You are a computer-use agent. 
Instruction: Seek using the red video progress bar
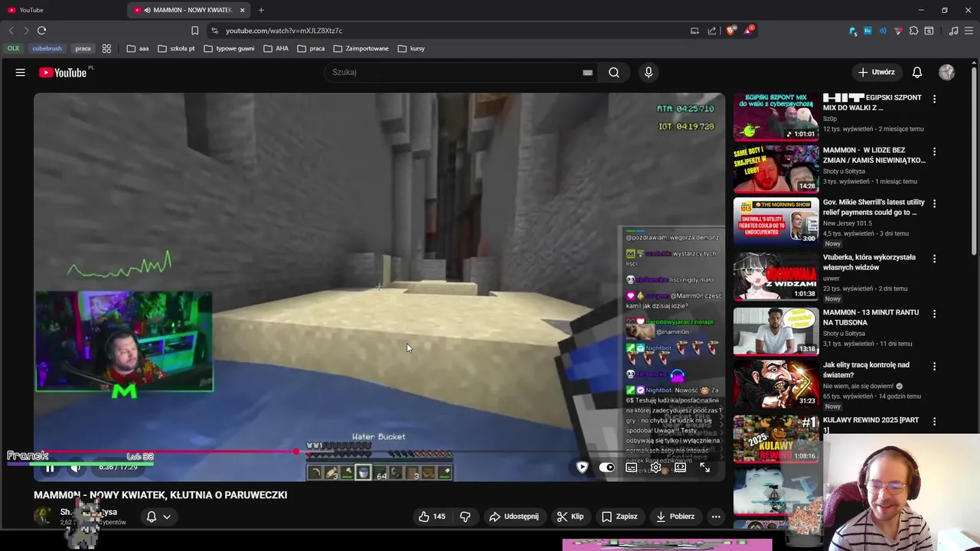point(379,452)
